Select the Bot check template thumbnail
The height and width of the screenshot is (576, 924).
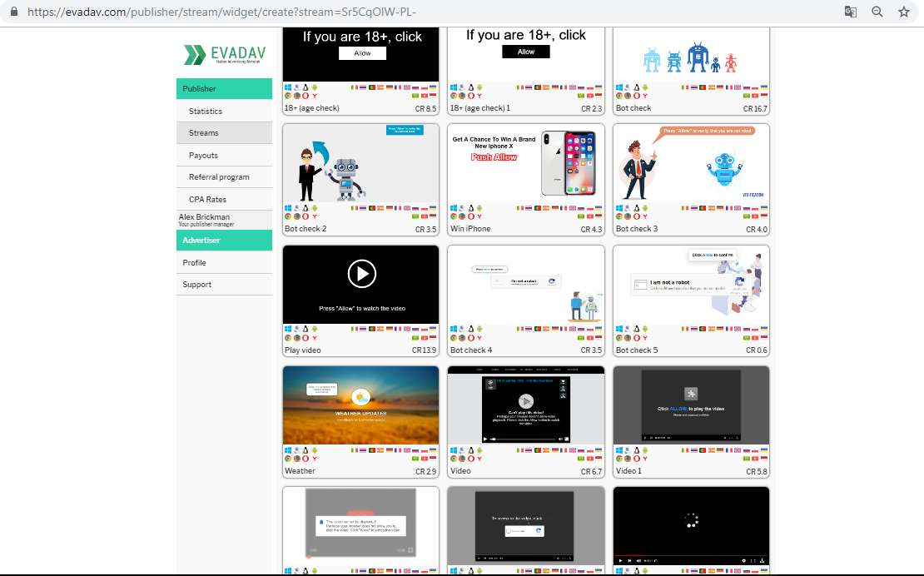691,54
